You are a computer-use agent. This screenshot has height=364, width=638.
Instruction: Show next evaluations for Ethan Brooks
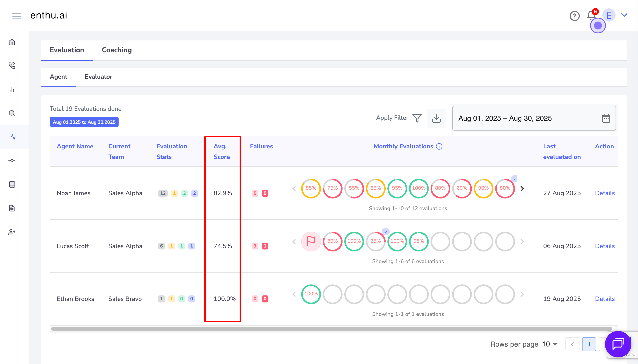[522, 294]
